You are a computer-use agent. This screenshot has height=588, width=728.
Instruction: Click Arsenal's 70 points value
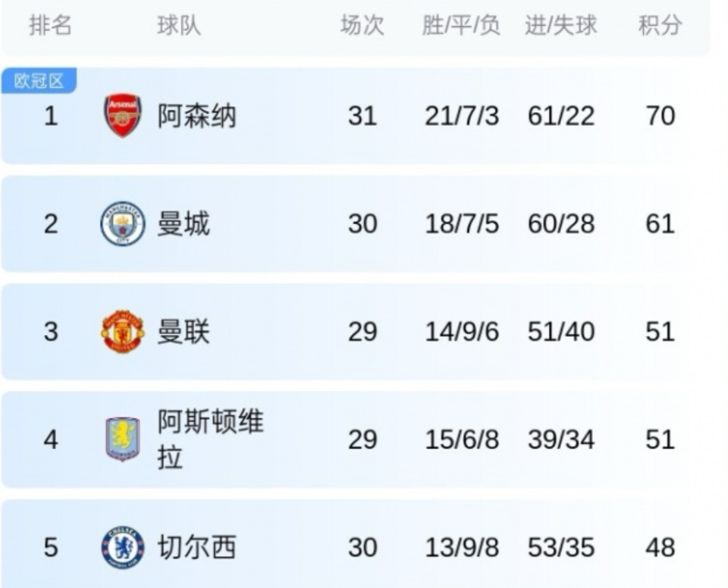[x=659, y=116]
